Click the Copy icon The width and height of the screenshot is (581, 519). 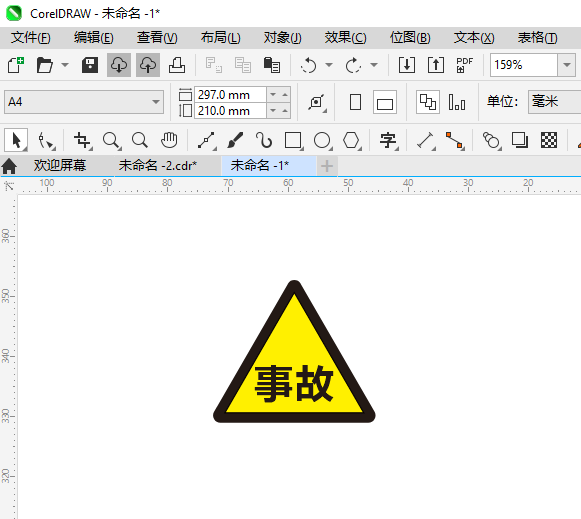[243, 65]
